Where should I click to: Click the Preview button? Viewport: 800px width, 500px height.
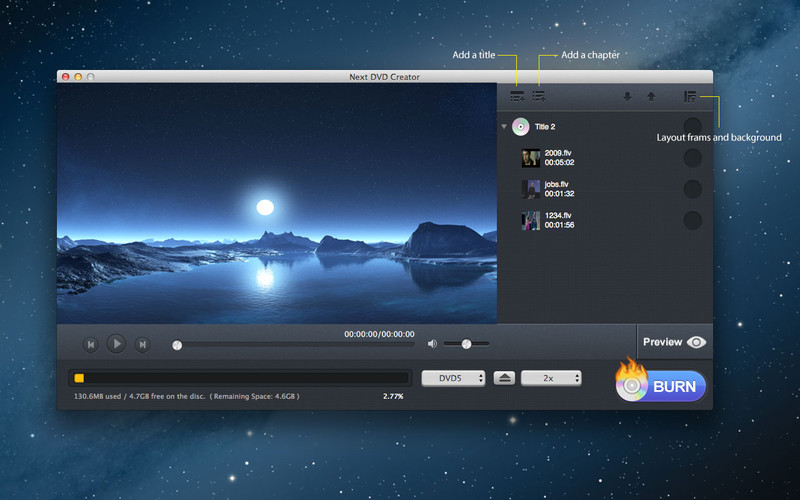674,342
